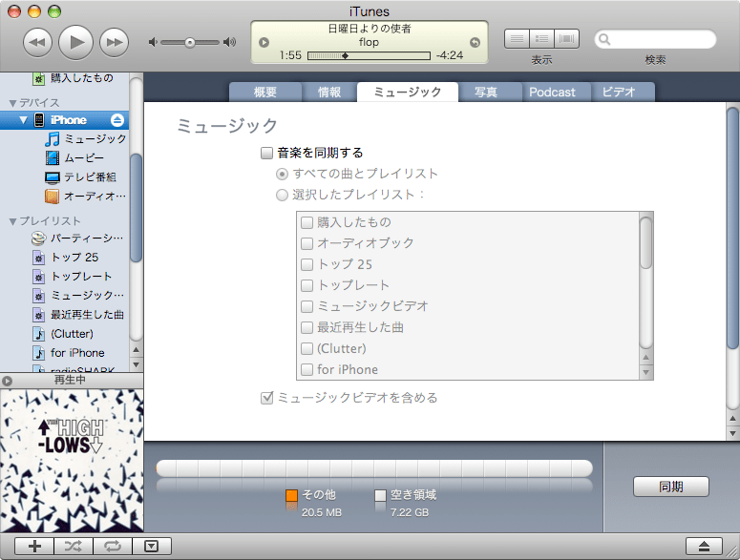The width and height of the screenshot is (740, 560).
Task: Click the high volume speaker icon
Action: 230,42
